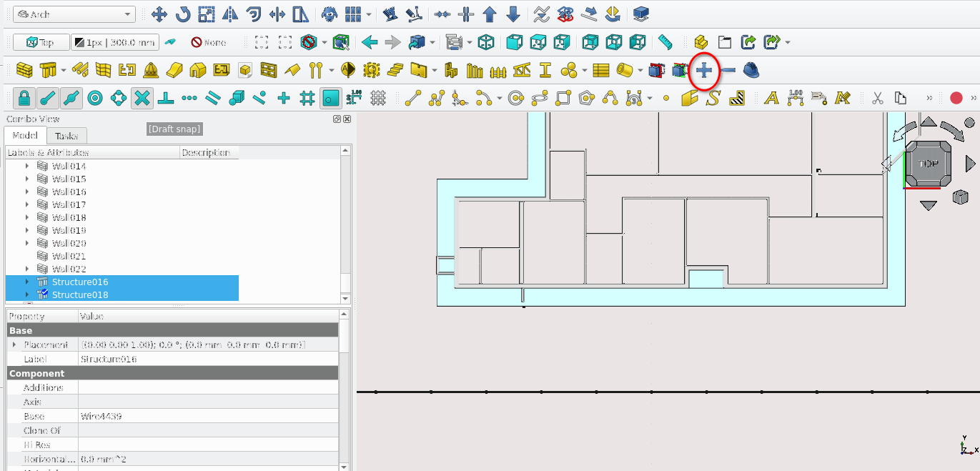Click the None autogroup button
This screenshot has height=471, width=980.
pos(209,42)
